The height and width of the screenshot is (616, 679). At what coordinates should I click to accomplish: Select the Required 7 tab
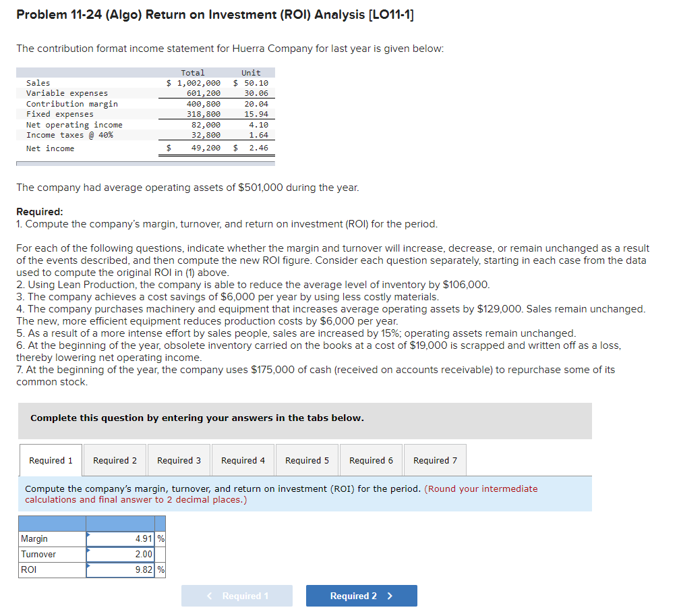pyautogui.click(x=435, y=459)
